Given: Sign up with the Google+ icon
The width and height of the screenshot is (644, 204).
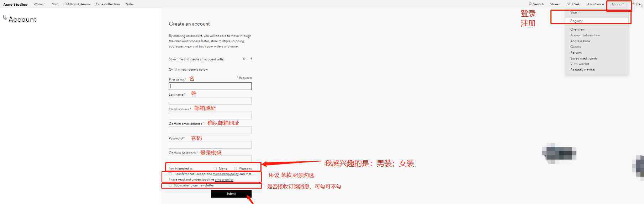Looking at the screenshot, I should [x=244, y=59].
